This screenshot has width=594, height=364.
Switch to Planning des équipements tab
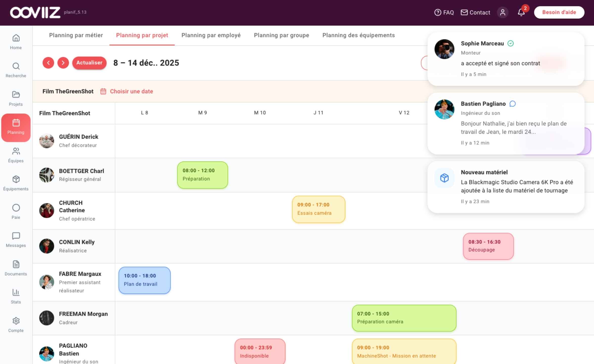358,35
